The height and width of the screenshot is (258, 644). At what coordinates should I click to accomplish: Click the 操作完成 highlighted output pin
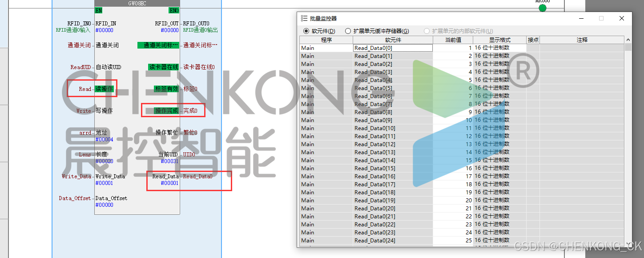[x=166, y=111]
